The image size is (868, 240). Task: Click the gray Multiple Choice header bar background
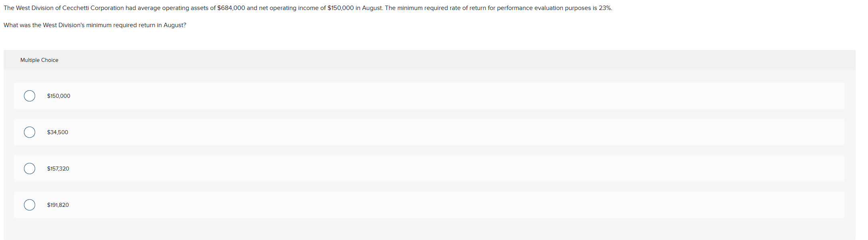click(x=439, y=60)
